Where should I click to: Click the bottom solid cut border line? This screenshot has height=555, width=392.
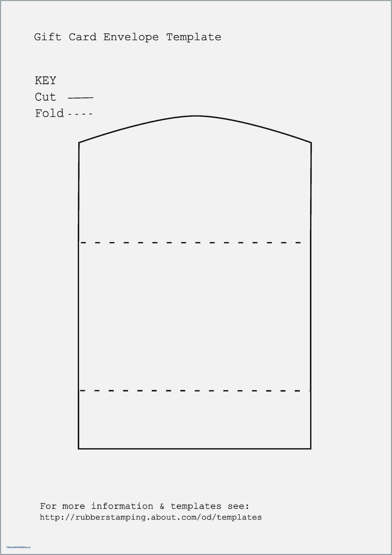pyautogui.click(x=196, y=446)
